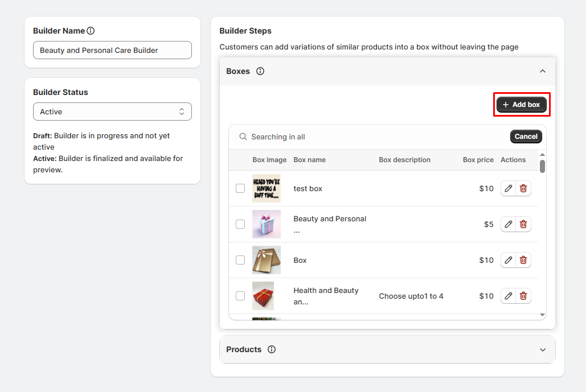This screenshot has width=586, height=392.
Task: Cancel the box search
Action: (526, 137)
